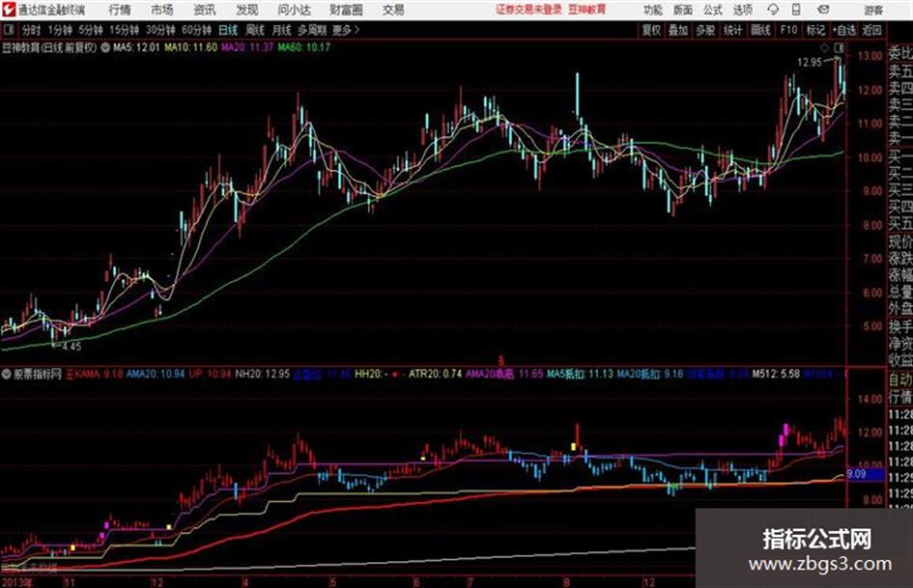Open the 发现 menu
Screen dimensions: 913x588
click(x=246, y=10)
